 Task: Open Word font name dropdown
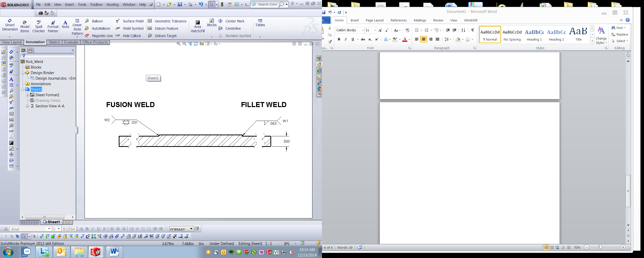pos(363,30)
